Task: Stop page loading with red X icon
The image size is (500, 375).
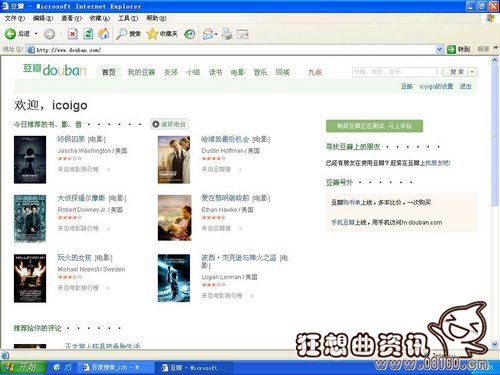Action: pos(73,34)
